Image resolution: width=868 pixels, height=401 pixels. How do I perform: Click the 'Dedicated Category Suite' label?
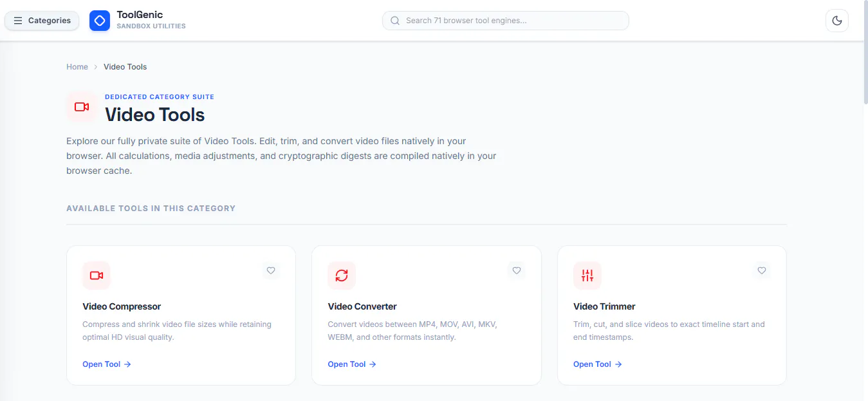point(160,97)
